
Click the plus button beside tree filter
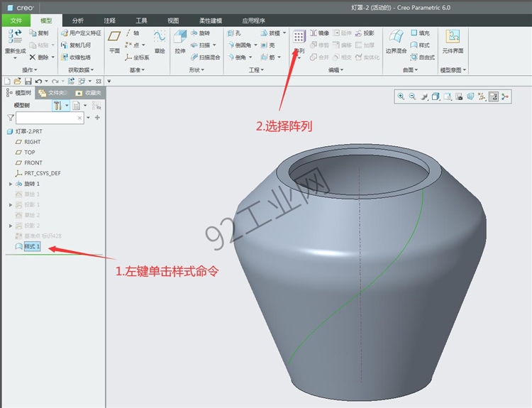[97, 118]
